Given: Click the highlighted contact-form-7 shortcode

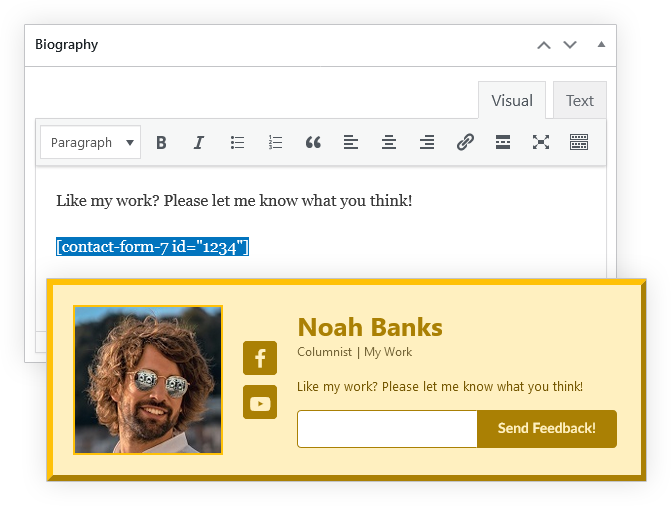Looking at the screenshot, I should pyautogui.click(x=152, y=247).
